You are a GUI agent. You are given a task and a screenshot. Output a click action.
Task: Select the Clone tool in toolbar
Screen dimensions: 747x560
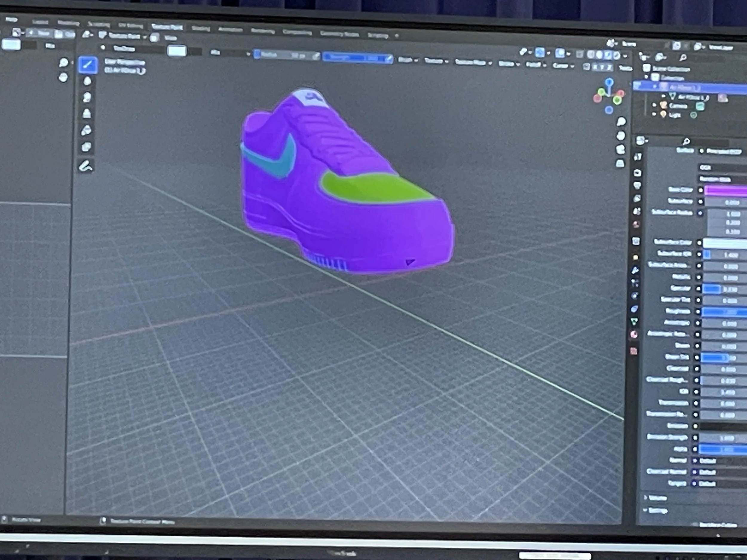(x=87, y=114)
